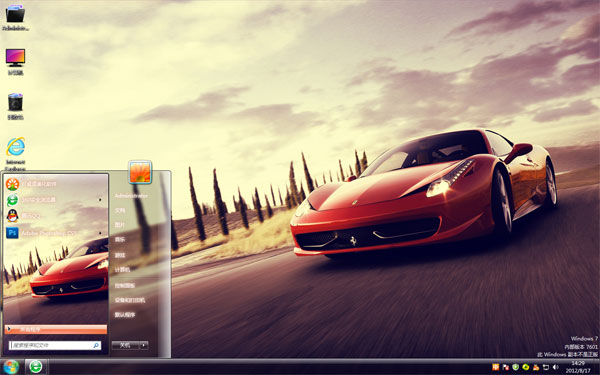The width and height of the screenshot is (600, 375).
Task: Click the orange-red tray icon
Action: pos(536,367)
